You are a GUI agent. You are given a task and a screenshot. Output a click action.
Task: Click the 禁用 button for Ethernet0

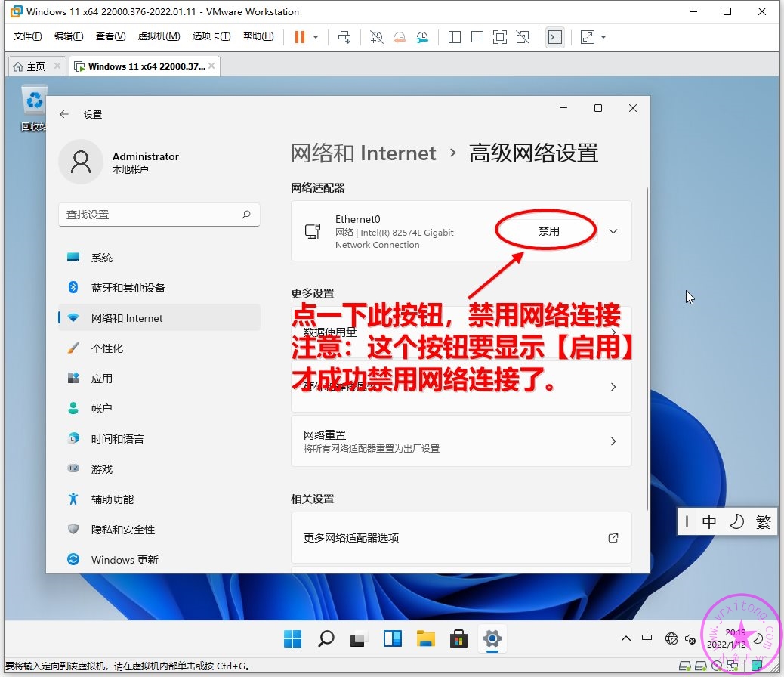click(x=548, y=231)
